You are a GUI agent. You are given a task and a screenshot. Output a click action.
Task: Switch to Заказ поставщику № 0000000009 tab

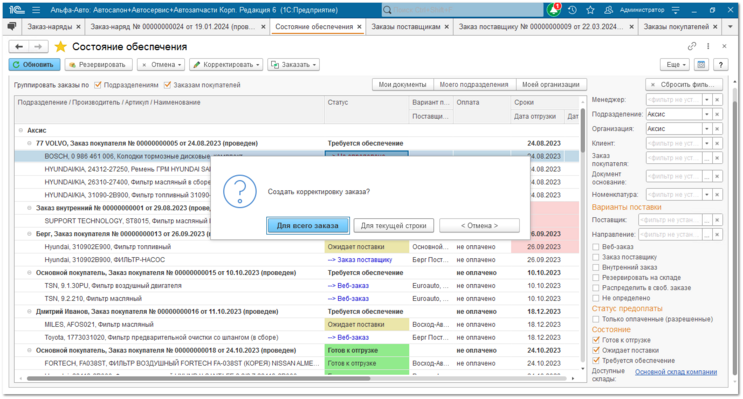(x=541, y=27)
